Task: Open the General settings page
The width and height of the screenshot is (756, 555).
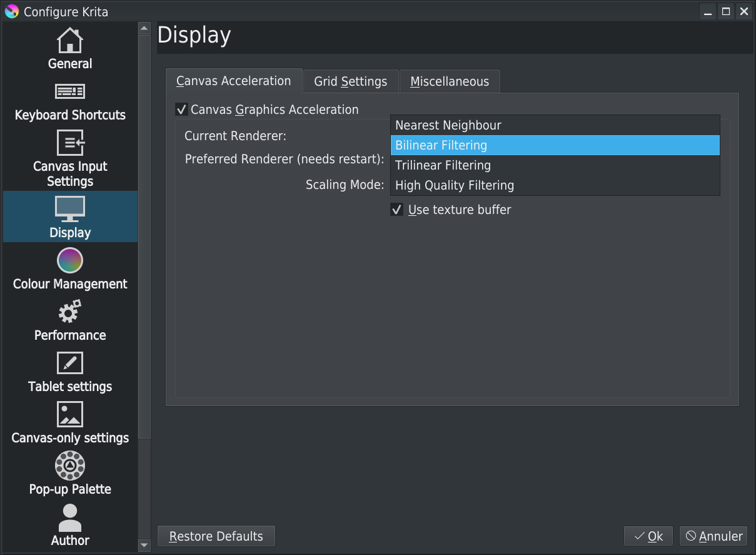Action: click(70, 49)
